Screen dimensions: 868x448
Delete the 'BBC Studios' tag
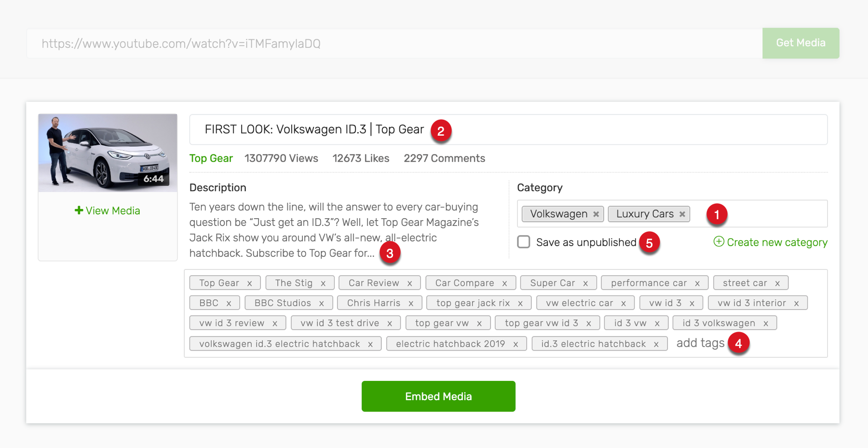pos(321,303)
